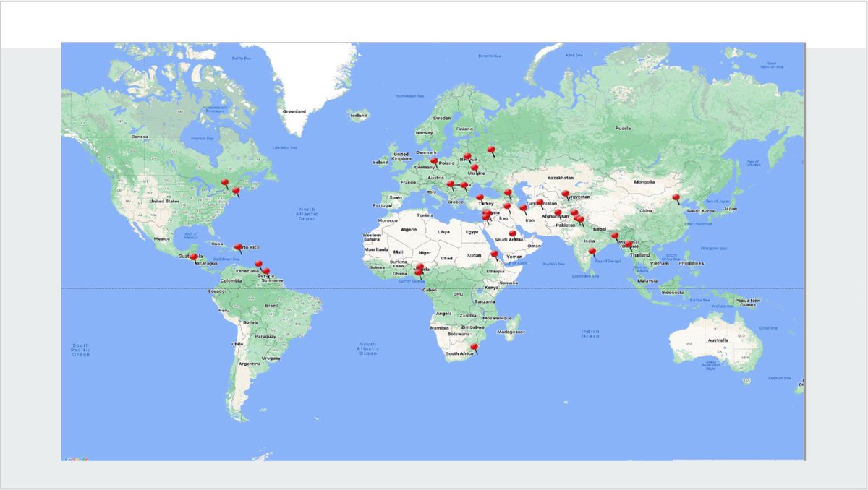Viewport: 868px width, 490px height.
Task: Click the Indonesia label
Action: pos(673,293)
